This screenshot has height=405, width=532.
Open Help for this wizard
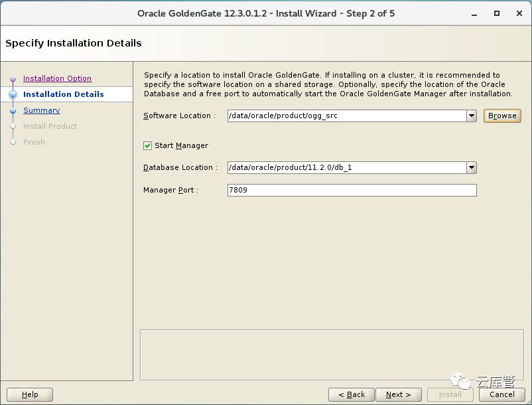pos(30,394)
